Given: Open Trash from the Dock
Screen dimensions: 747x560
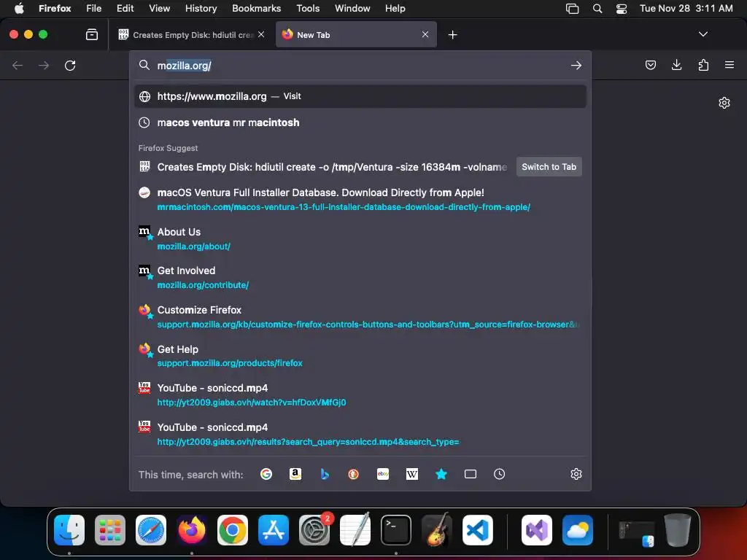Looking at the screenshot, I should (678, 530).
